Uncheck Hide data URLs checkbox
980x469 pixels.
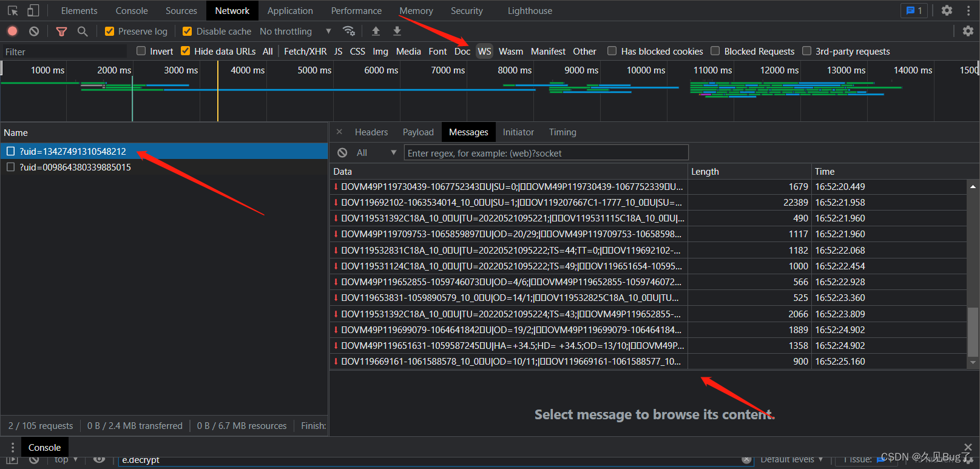pos(185,51)
